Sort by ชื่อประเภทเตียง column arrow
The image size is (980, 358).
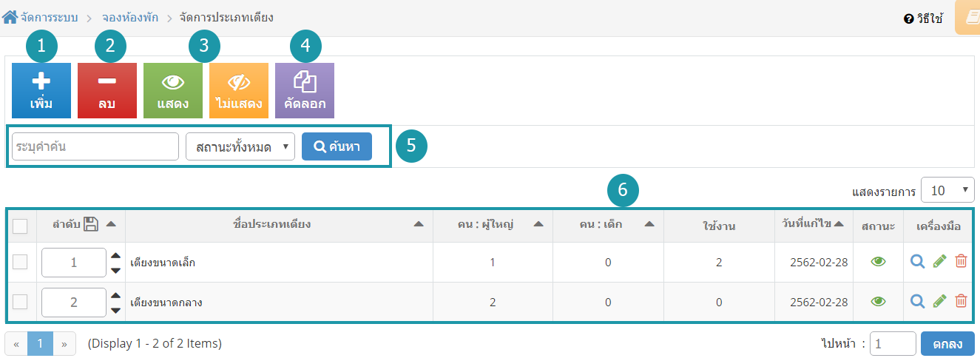[419, 224]
